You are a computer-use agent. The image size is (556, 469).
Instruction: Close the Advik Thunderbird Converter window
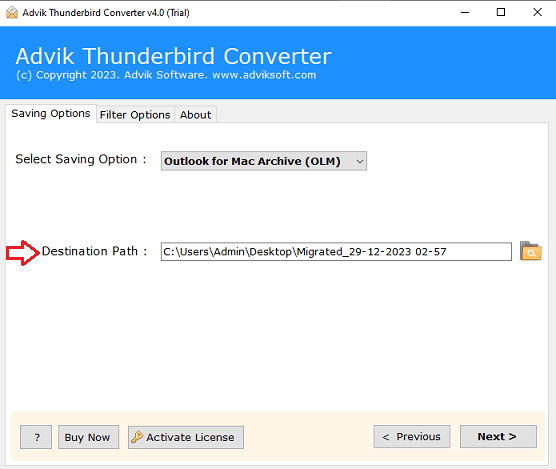[538, 12]
